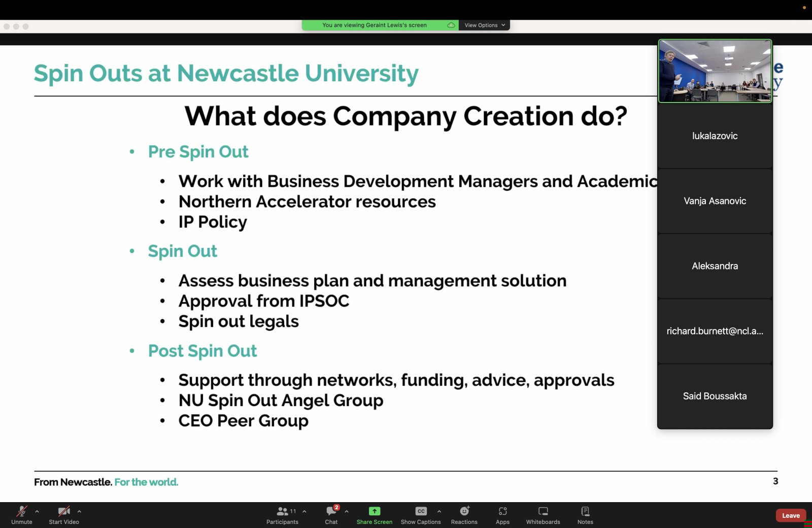Click the cloud icon in the sharing banner

(451, 25)
